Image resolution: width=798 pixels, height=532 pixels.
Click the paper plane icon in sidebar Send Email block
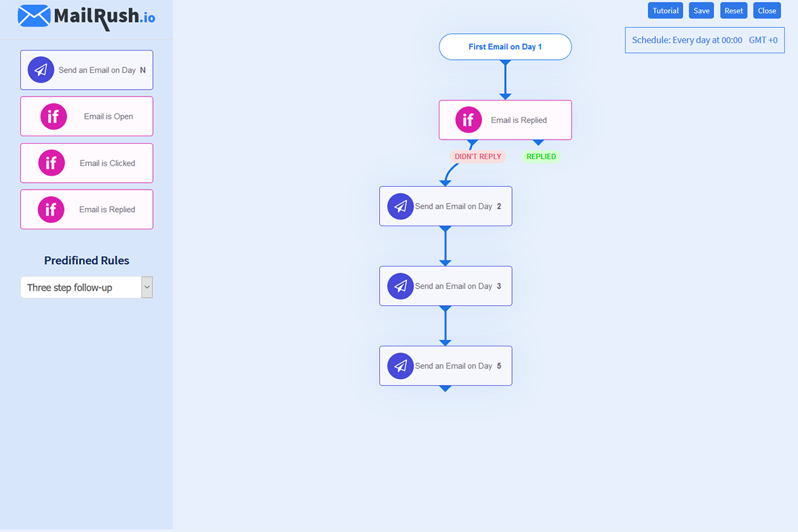[41, 70]
